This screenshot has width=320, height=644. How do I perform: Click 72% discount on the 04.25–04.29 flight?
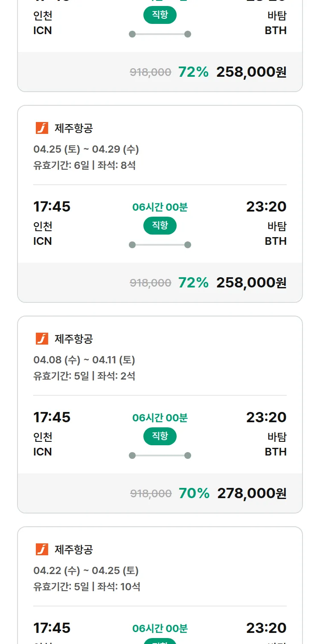tap(193, 283)
